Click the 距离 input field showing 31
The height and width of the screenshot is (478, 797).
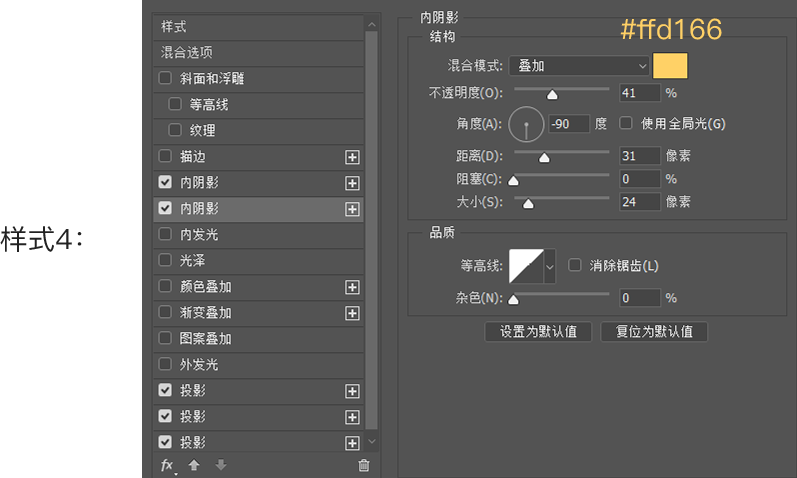[x=640, y=156]
